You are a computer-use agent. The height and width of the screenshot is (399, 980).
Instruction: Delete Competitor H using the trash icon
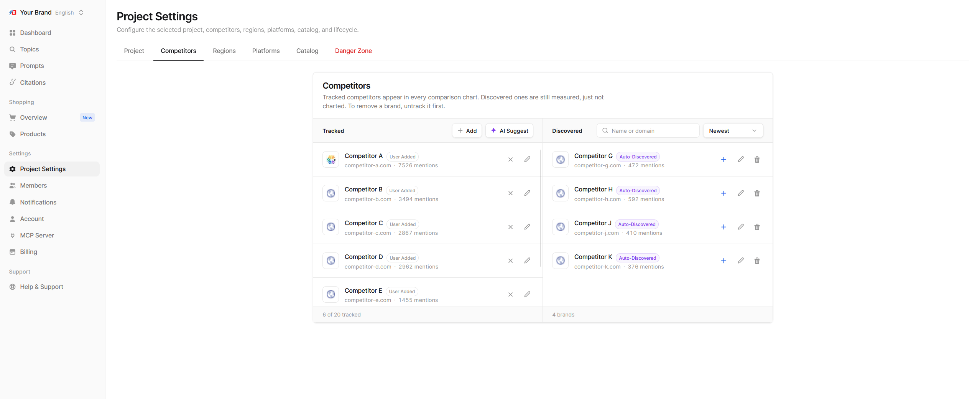pyautogui.click(x=757, y=193)
